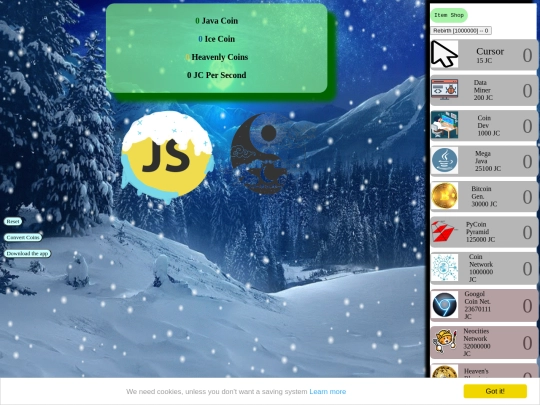The image size is (540, 405).
Task: Click the Heaven's gold coin icon
Action: click(445, 372)
